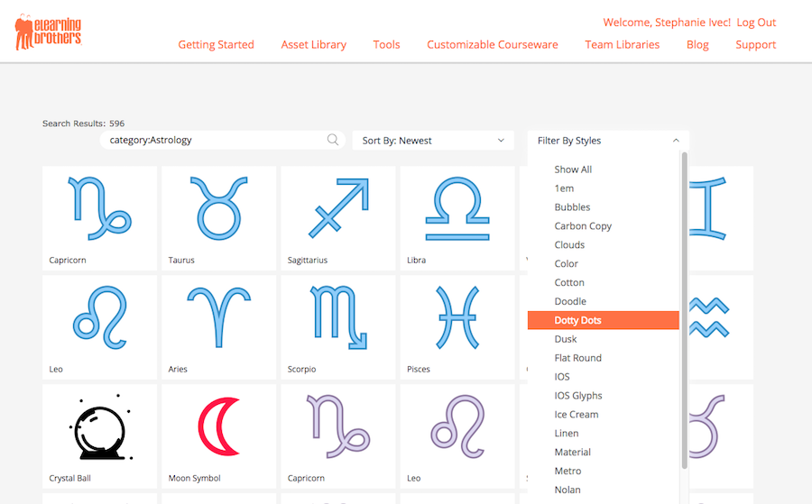The width and height of the screenshot is (812, 504).
Task: Select the red Moon Symbol icon
Action: [x=218, y=427]
